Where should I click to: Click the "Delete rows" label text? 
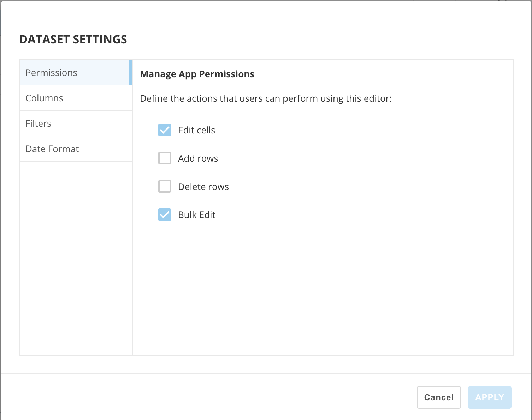203,187
